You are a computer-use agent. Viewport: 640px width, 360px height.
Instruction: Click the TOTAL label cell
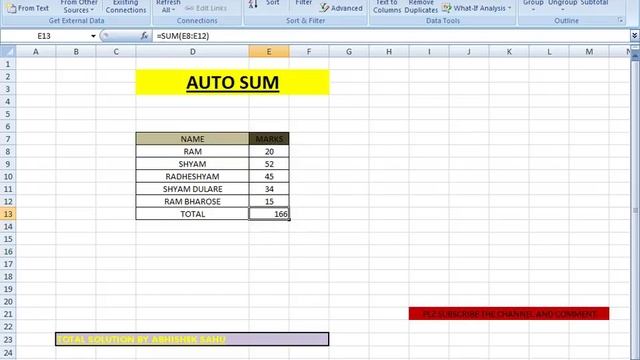[x=192, y=214]
